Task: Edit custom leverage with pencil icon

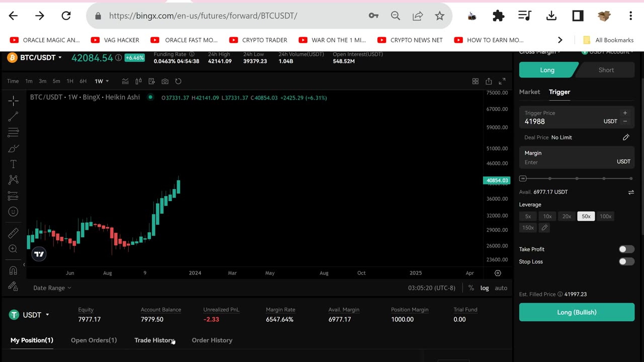Action: [x=544, y=228]
